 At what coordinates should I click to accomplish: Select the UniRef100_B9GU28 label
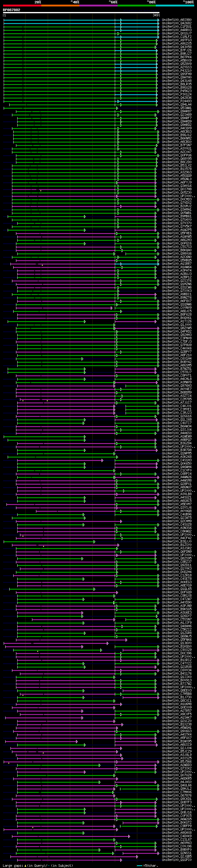177,88
